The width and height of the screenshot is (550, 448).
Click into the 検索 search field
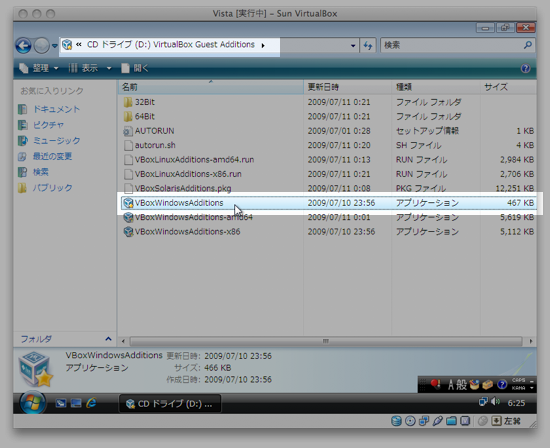[x=451, y=45]
